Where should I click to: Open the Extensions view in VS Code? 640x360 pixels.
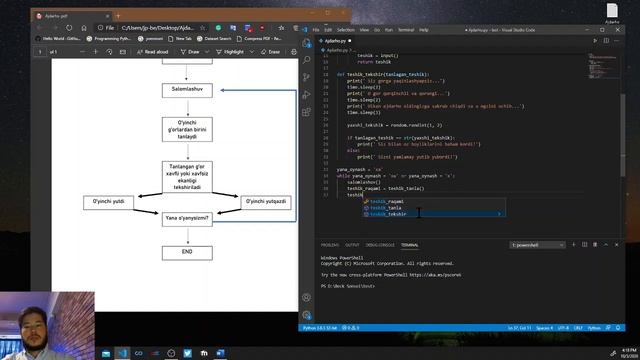[x=307, y=112]
